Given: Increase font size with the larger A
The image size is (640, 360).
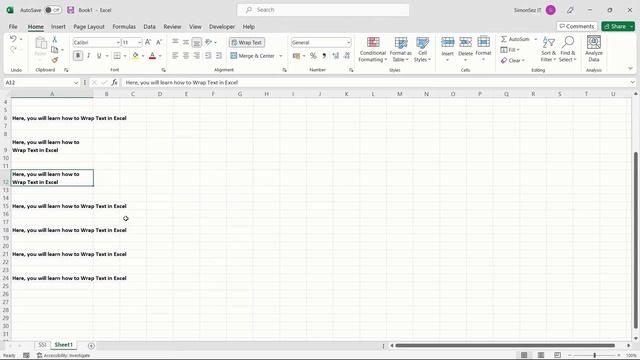Looking at the screenshot, I should (148, 42).
